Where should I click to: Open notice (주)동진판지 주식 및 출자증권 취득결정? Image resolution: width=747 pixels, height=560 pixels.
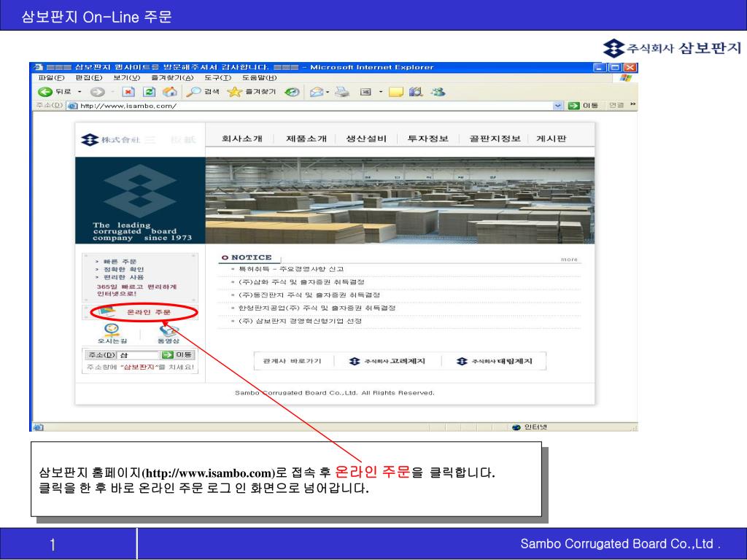(309, 295)
